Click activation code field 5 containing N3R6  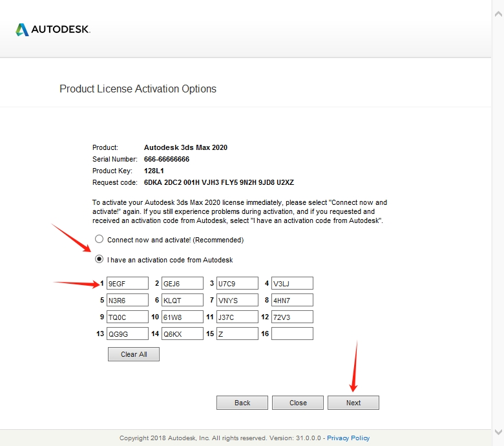pyautogui.click(x=127, y=300)
